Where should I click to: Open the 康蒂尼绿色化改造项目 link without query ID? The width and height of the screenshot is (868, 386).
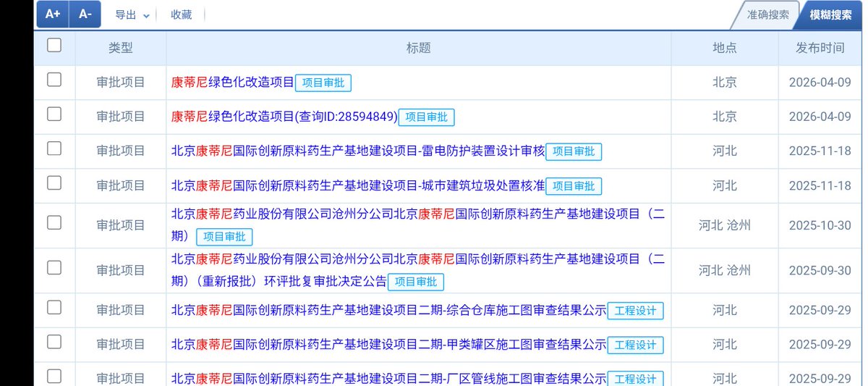232,83
